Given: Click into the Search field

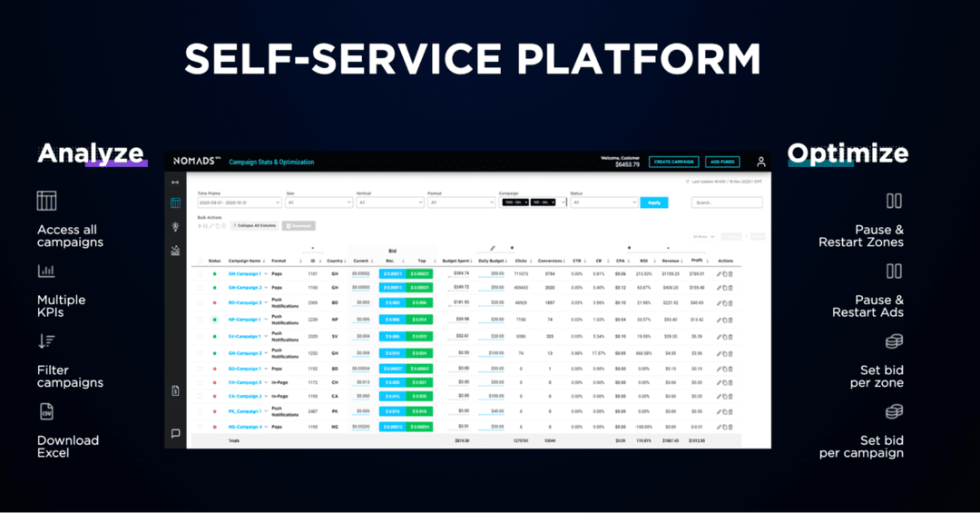Looking at the screenshot, I should 726,202.
